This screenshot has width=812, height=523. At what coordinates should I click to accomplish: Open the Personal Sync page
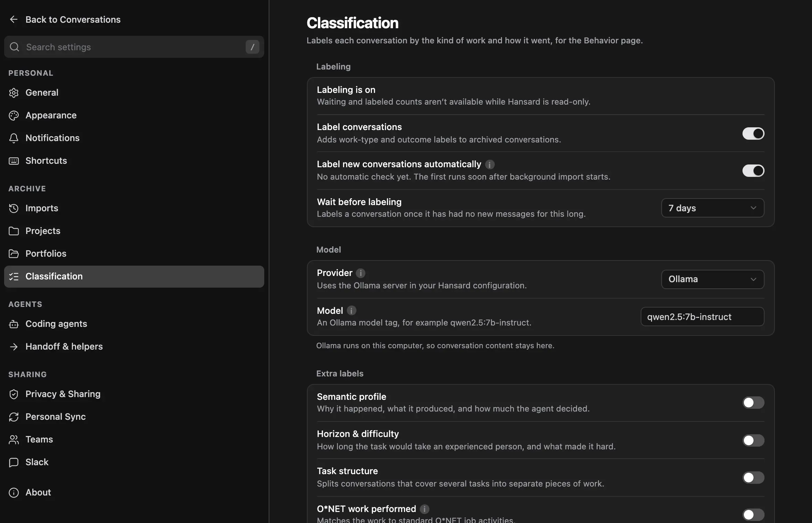tap(134, 417)
